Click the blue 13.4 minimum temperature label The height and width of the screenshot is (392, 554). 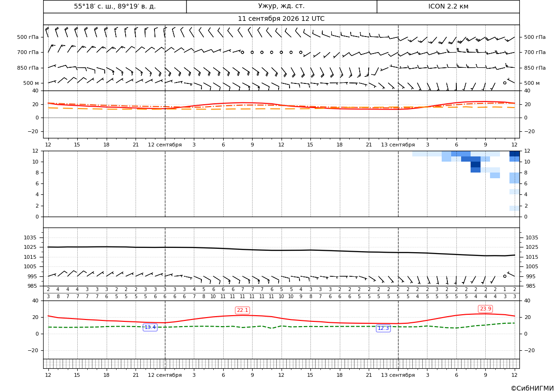(150, 328)
